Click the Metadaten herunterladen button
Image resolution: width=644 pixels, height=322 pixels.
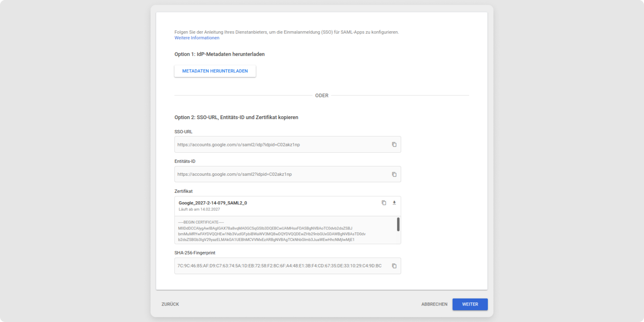(215, 71)
